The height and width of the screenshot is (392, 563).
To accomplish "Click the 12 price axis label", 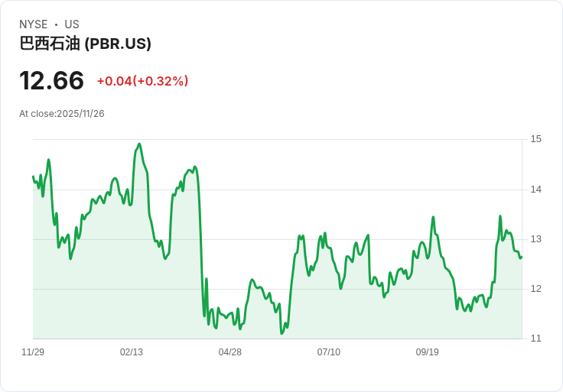I will click(535, 289).
